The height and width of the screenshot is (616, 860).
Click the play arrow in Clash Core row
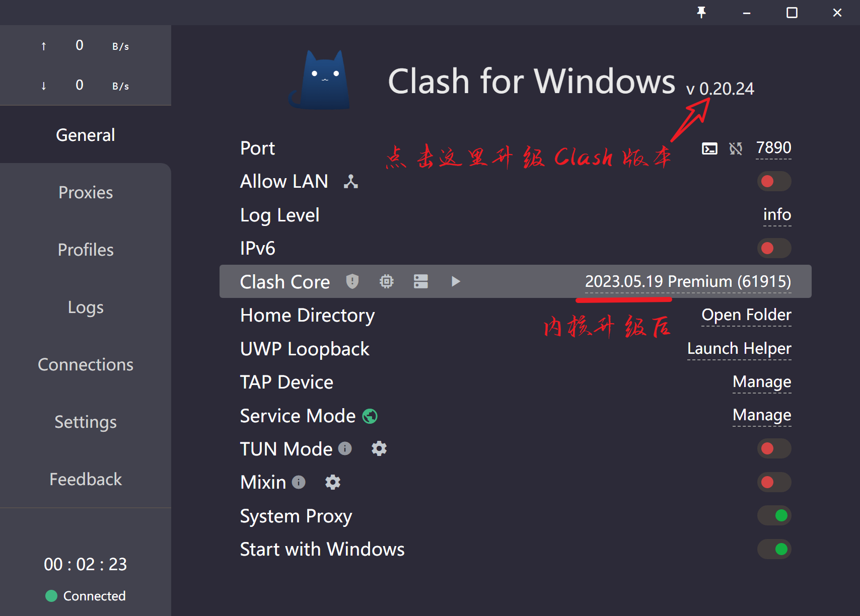[456, 281]
